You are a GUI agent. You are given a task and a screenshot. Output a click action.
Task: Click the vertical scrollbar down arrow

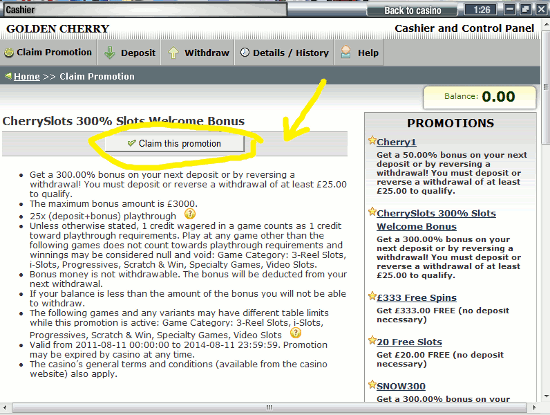(546, 396)
